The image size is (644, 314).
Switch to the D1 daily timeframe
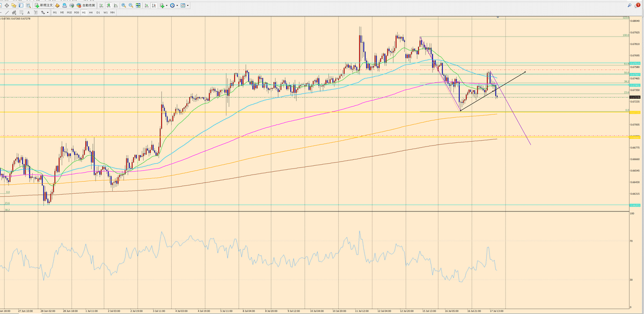click(x=98, y=12)
